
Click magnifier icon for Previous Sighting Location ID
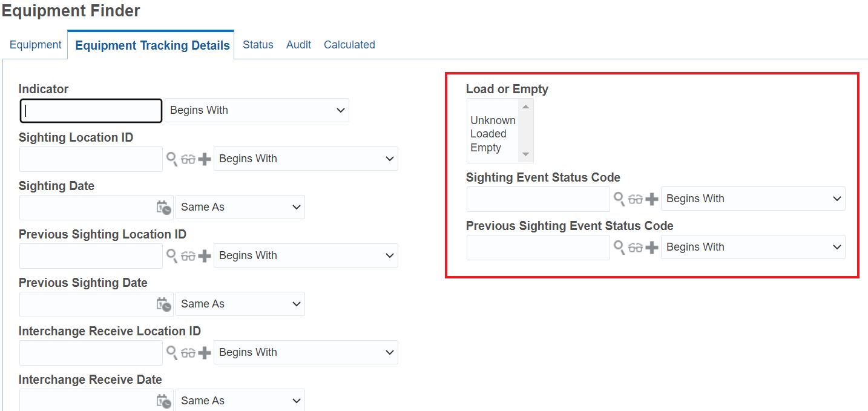click(x=172, y=256)
